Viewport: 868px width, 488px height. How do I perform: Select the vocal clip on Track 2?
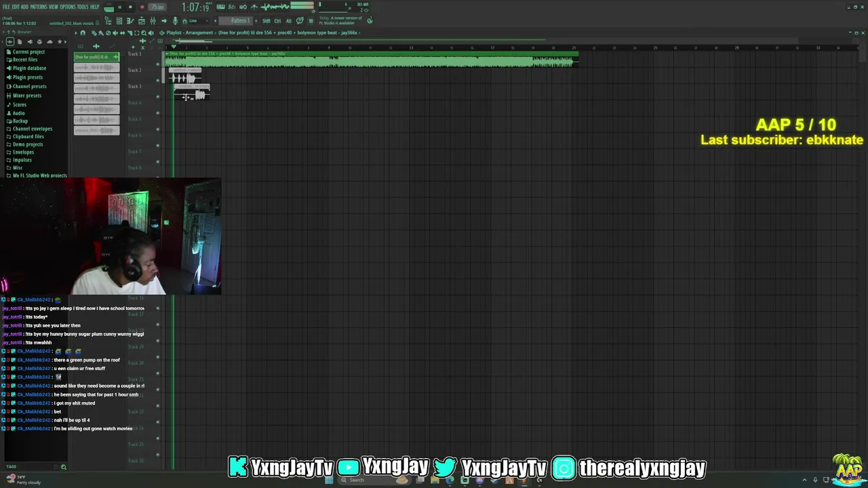click(x=185, y=76)
